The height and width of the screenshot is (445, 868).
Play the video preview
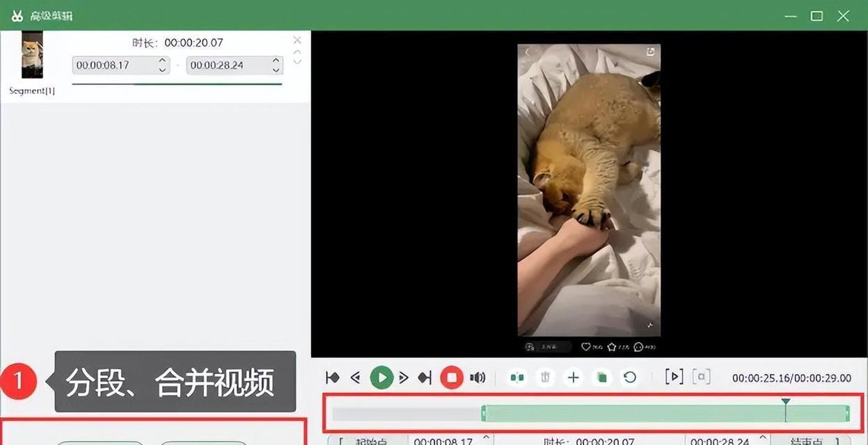(x=381, y=378)
